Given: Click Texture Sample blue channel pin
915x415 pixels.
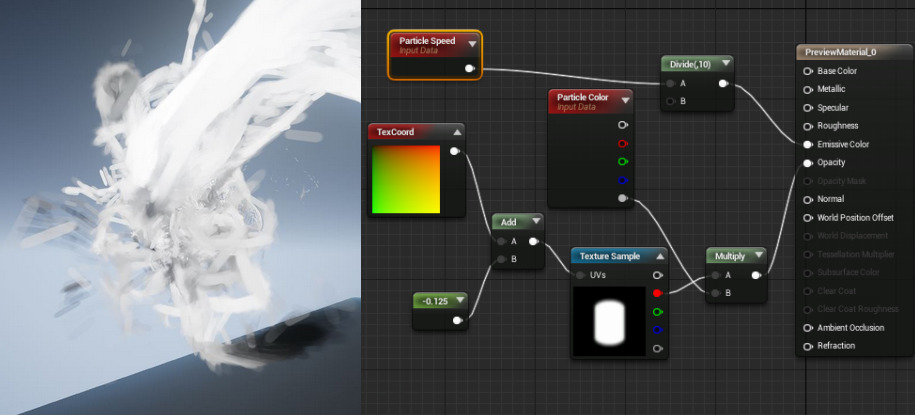Looking at the screenshot, I should [658, 330].
